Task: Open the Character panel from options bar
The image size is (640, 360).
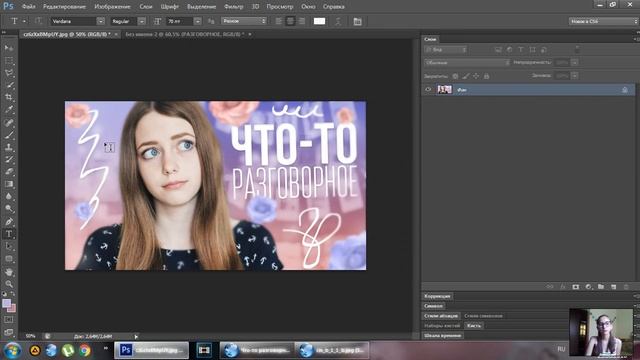Action: click(358, 21)
